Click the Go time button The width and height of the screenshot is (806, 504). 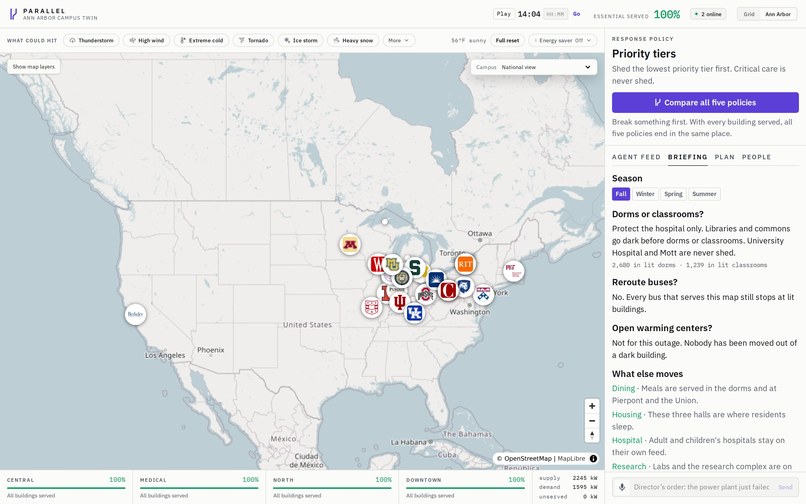tap(576, 14)
